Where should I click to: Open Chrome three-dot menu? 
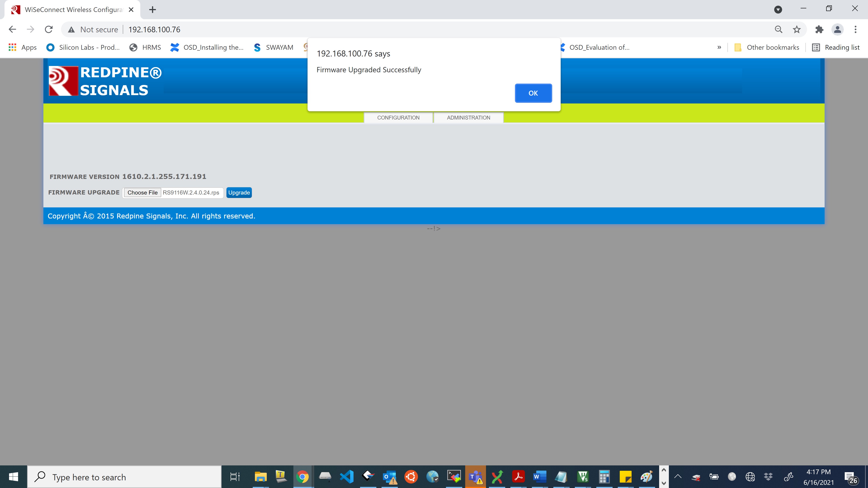855,30
